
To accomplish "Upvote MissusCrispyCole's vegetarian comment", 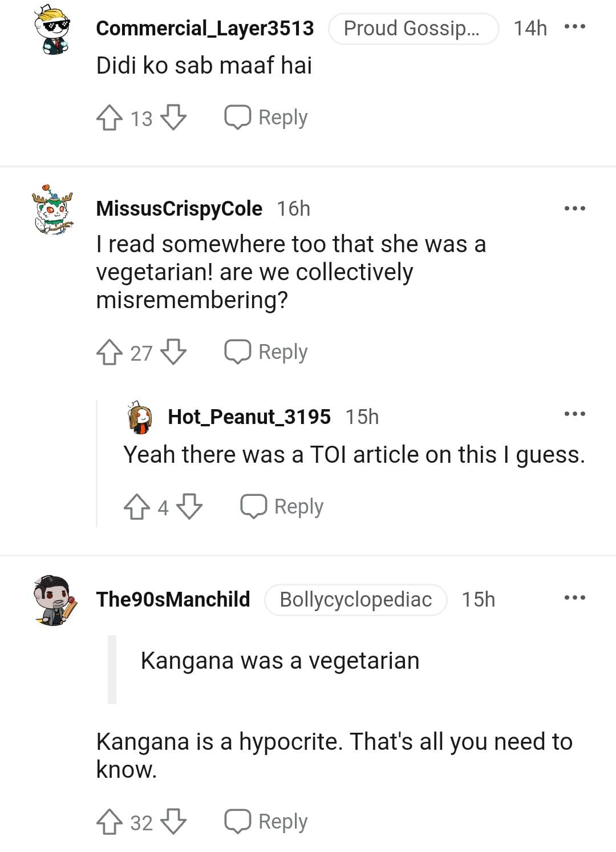I will 109,352.
